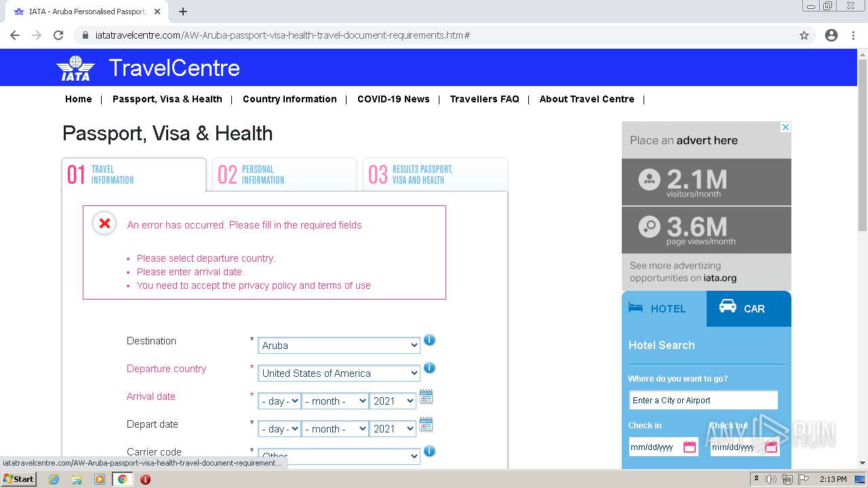Go back with the browser back arrow
Screen dimensions: 868x488
click(x=15, y=35)
